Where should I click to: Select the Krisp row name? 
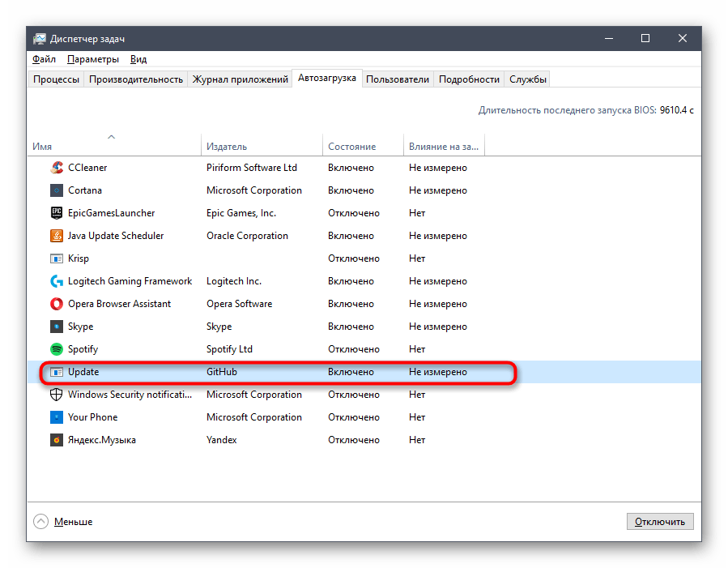pos(79,258)
